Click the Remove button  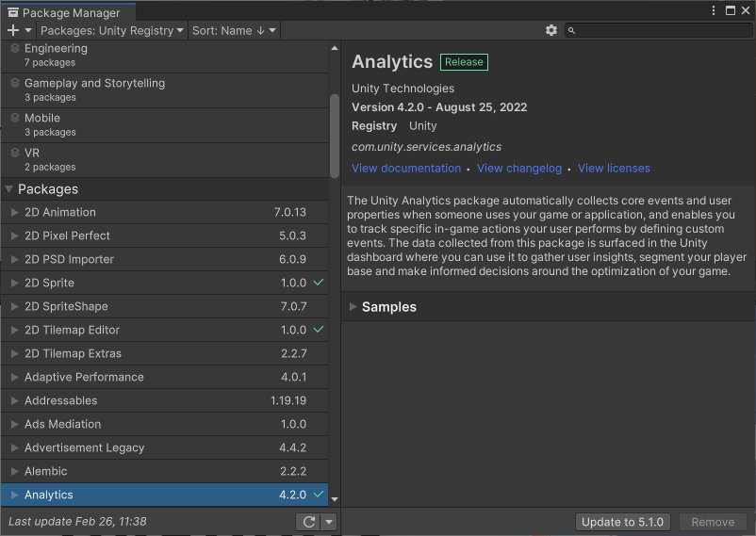(x=713, y=522)
